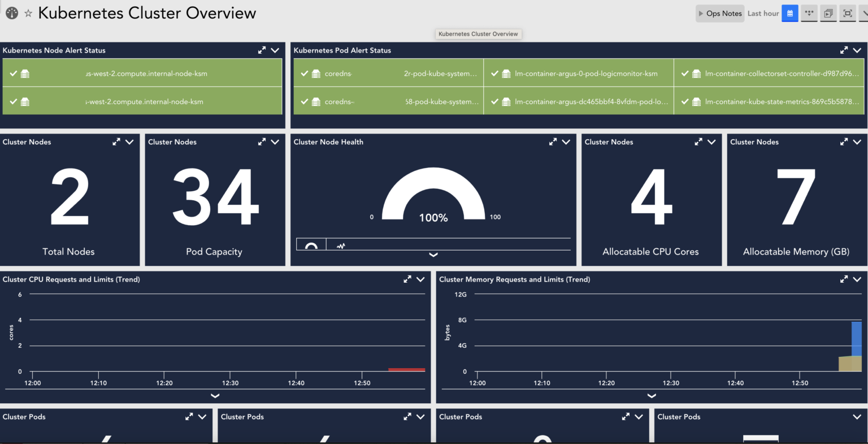868x444 pixels.
Task: Click the node icon on the coredns alert row
Action: pos(315,73)
